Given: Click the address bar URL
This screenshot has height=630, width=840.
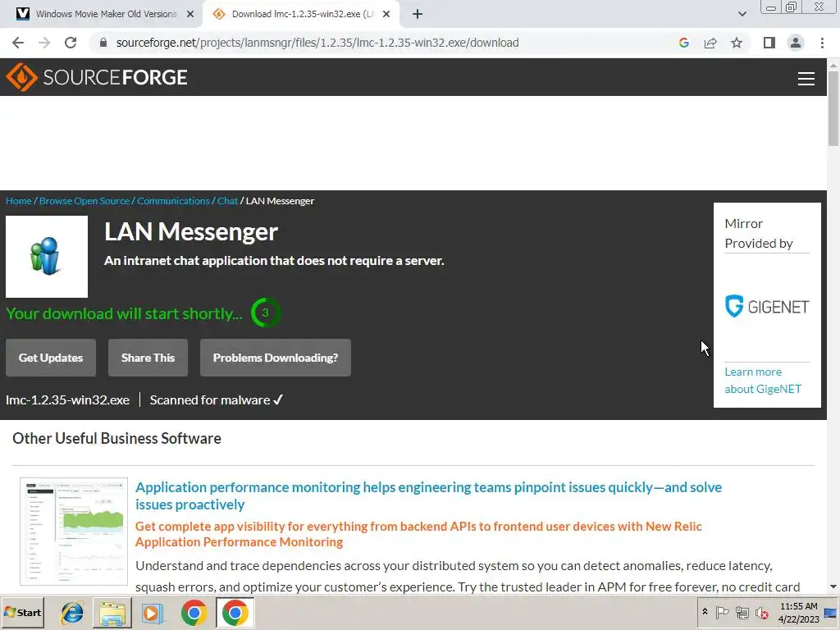Looking at the screenshot, I should [317, 43].
